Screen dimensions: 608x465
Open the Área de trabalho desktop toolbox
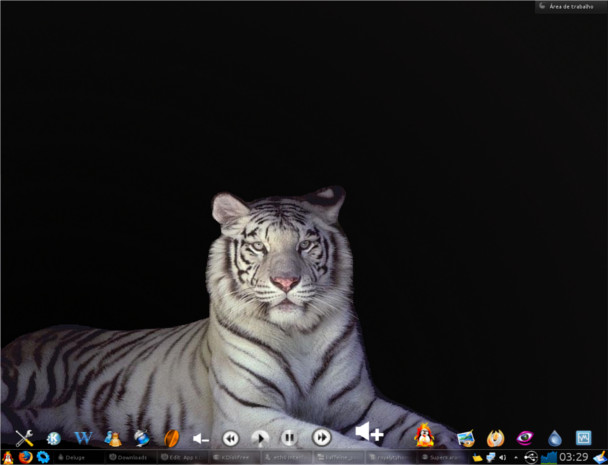point(571,7)
